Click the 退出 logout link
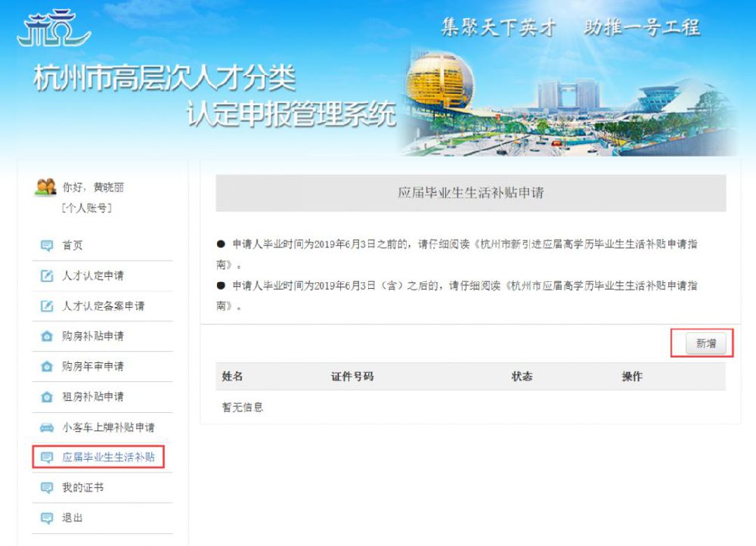 (73, 517)
